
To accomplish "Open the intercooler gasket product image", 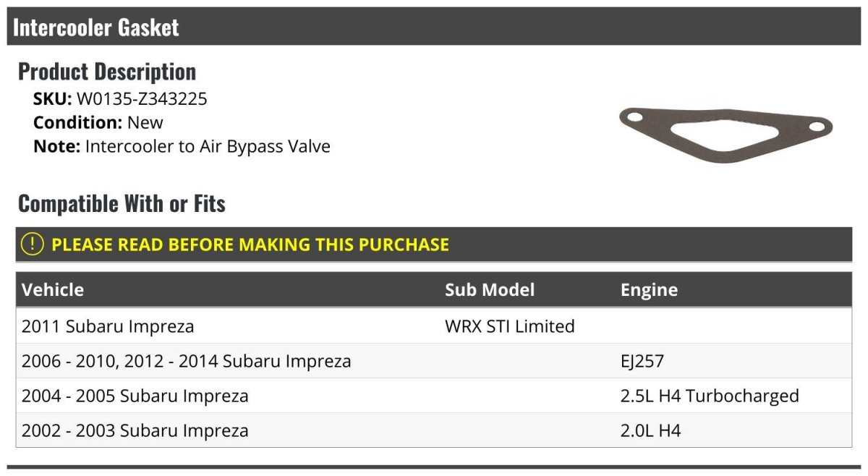I will click(x=726, y=135).
